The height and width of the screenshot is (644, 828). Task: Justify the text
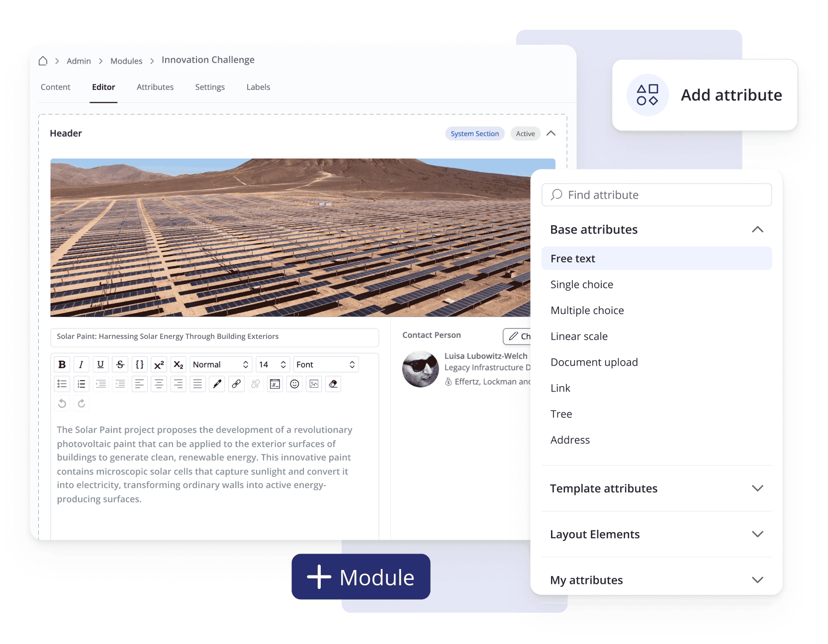197,384
